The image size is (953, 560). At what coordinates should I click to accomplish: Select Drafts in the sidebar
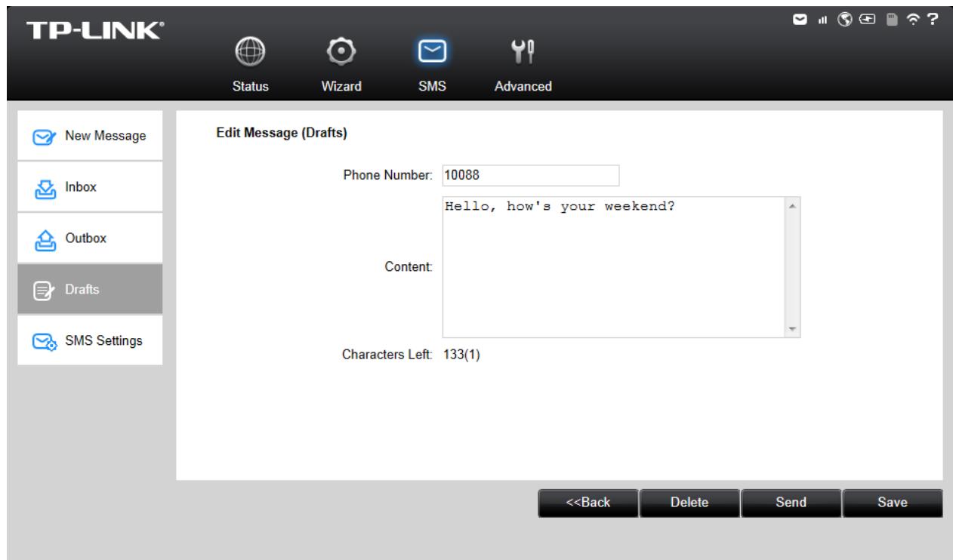point(90,290)
